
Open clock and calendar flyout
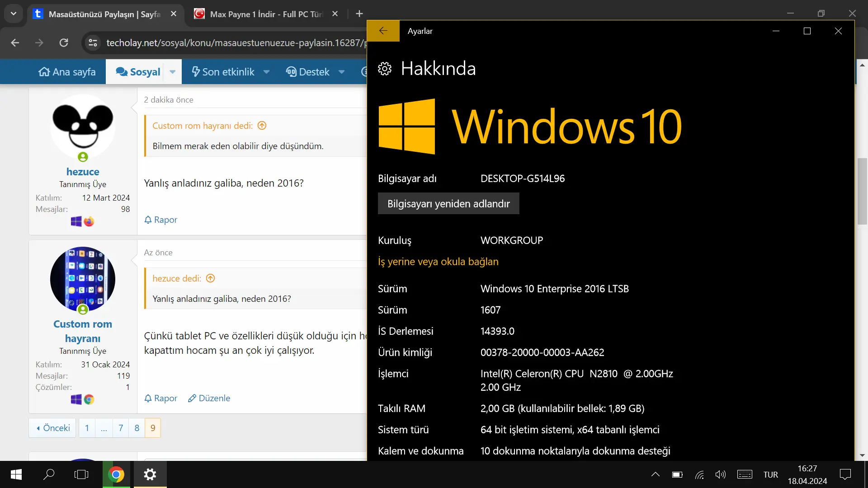tap(807, 474)
